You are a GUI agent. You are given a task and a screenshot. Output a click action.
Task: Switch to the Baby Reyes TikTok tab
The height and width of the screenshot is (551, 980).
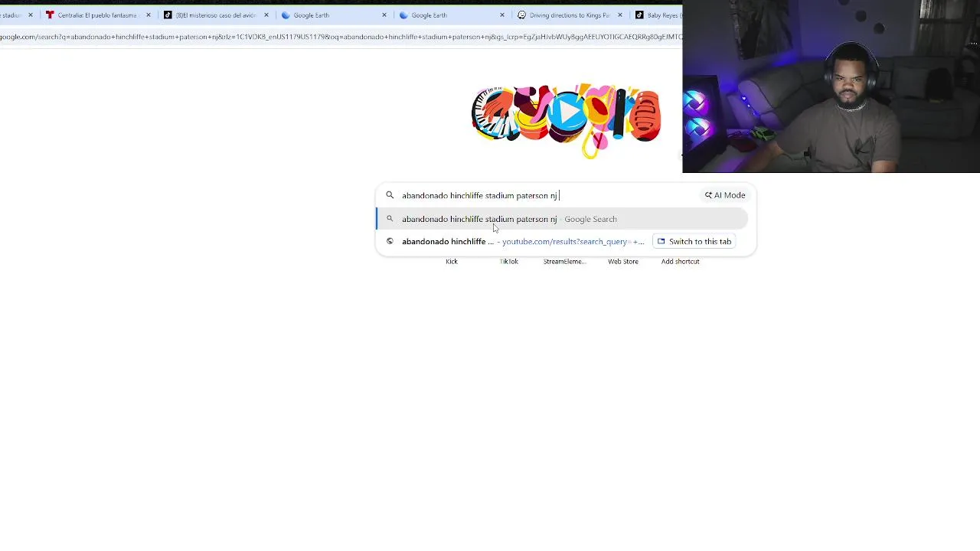tap(657, 15)
